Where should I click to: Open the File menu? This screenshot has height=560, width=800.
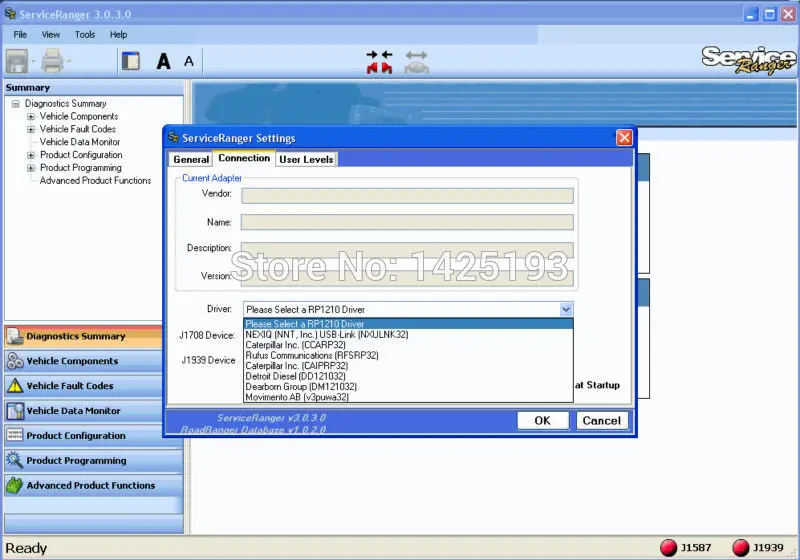point(20,35)
